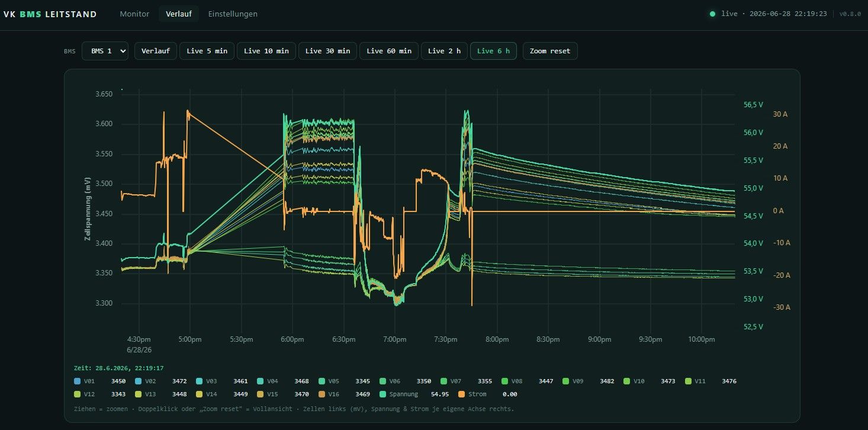This screenshot has height=430, width=868.
Task: Click the Verlauf range button
Action: point(156,51)
